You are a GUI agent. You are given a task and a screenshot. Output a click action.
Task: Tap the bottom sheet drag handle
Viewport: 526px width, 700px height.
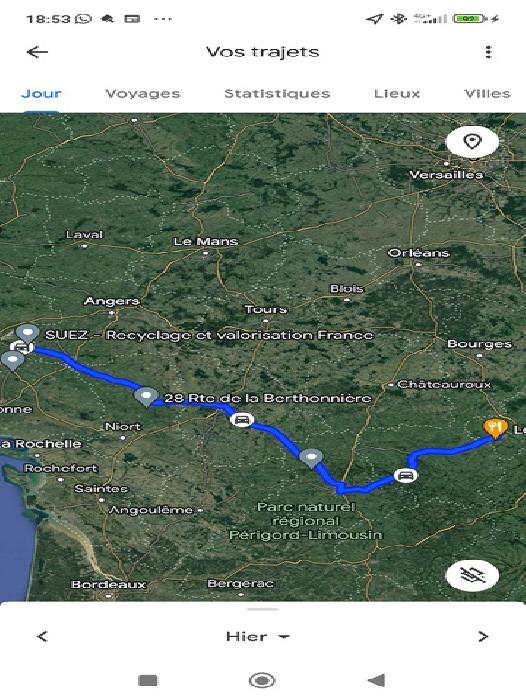(x=263, y=609)
